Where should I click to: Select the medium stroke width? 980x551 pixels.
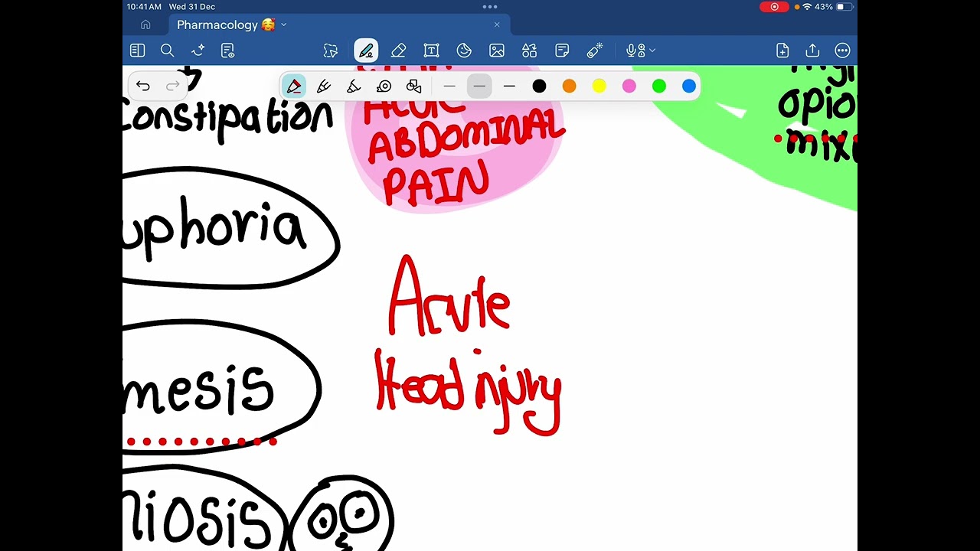point(479,86)
